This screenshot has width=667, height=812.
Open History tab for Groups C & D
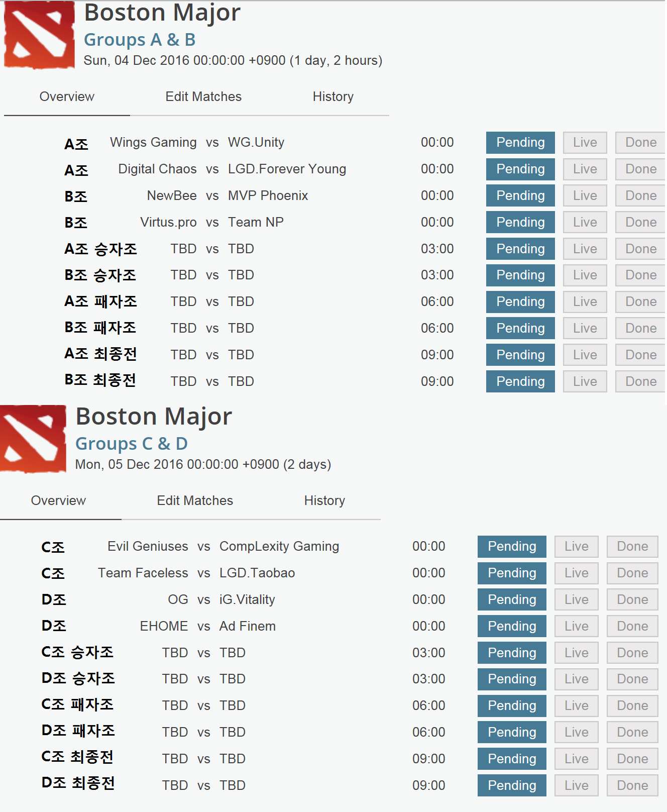(324, 500)
